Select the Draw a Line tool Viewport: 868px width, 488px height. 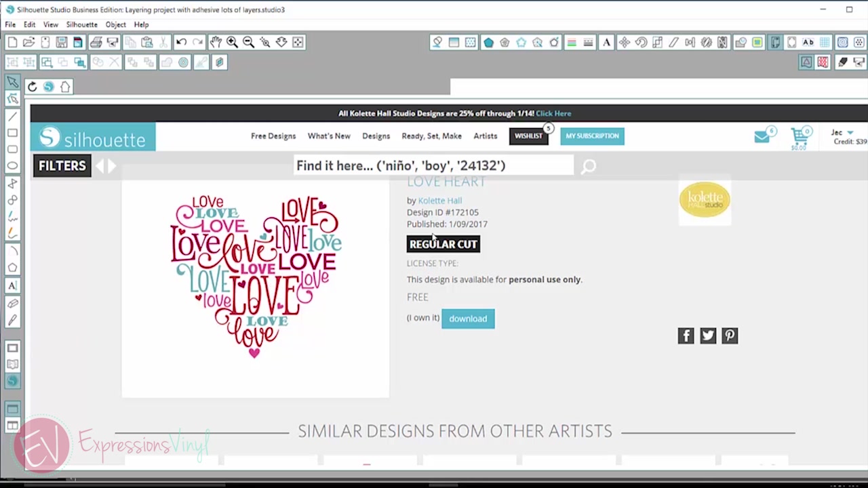pos(12,116)
